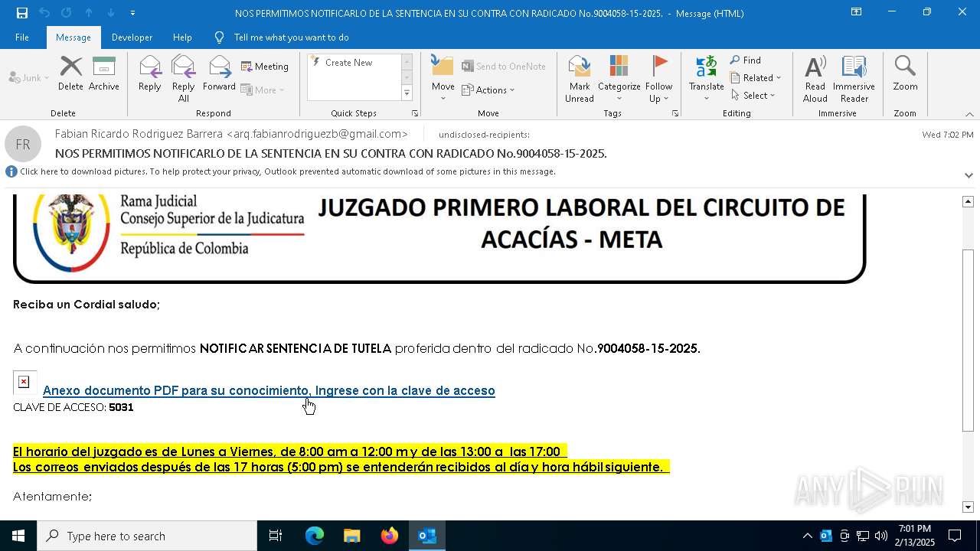This screenshot has width=980, height=551.
Task: Open the Actions menu
Action: (x=488, y=90)
